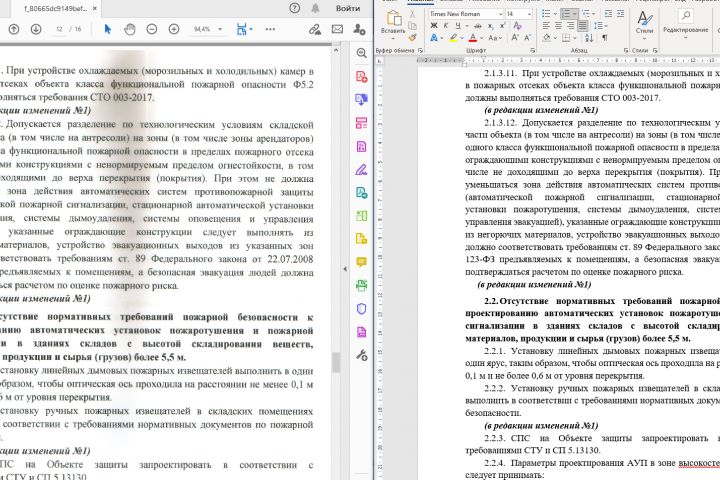Open the search tools magnifier in side pane
Viewport: 720px width, 480px height.
click(361, 53)
